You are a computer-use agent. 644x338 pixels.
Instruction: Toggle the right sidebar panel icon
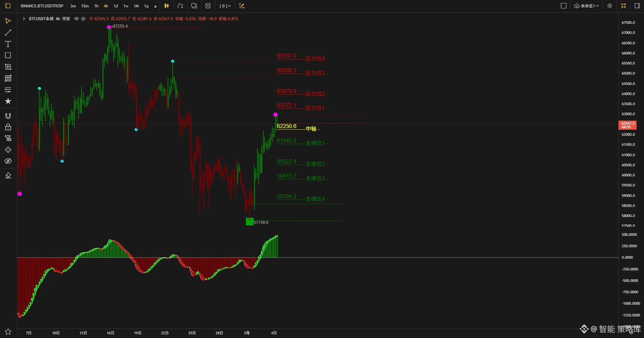click(637, 6)
